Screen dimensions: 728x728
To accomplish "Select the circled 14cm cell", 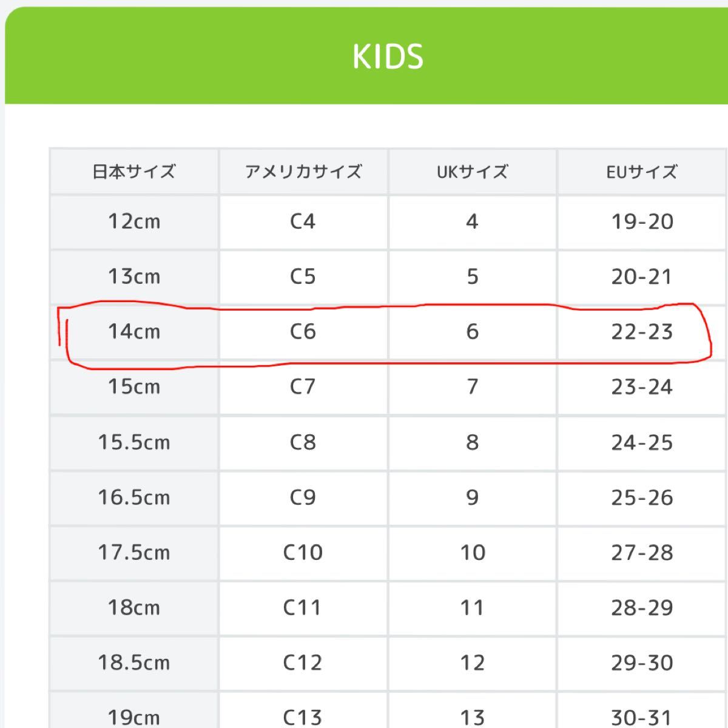I will (134, 332).
